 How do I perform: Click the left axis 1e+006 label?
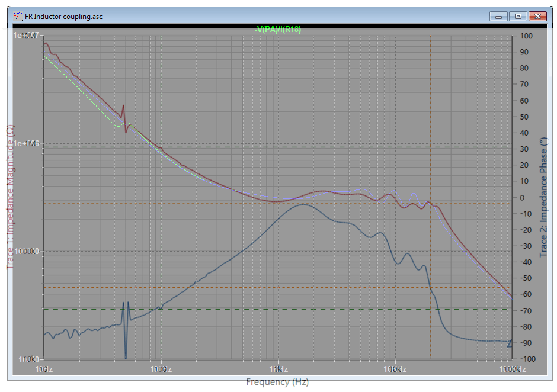pos(25,144)
